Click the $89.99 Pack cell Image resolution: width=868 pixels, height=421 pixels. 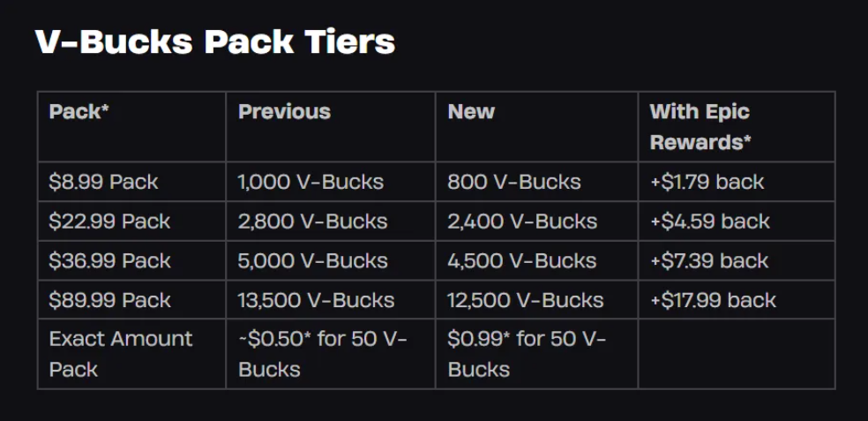131,300
